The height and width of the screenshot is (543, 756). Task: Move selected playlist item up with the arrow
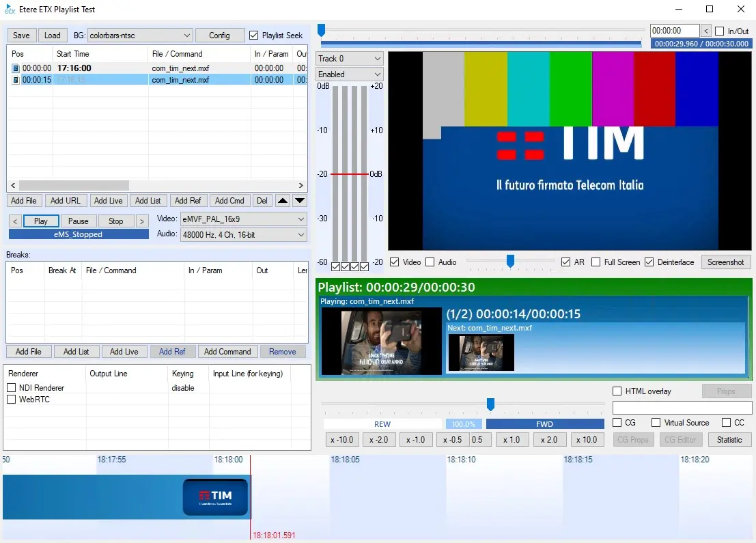click(x=283, y=201)
